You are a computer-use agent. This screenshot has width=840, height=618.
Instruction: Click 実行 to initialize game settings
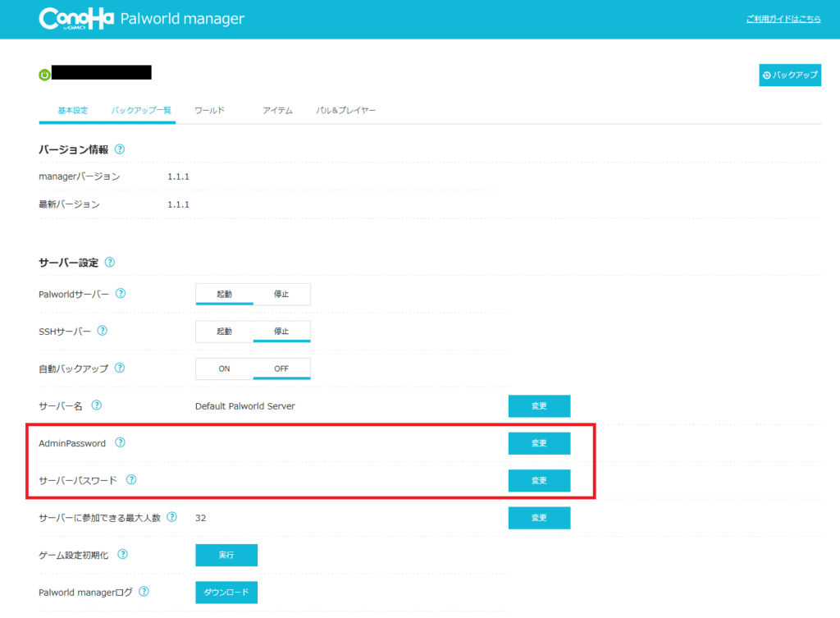(x=226, y=556)
